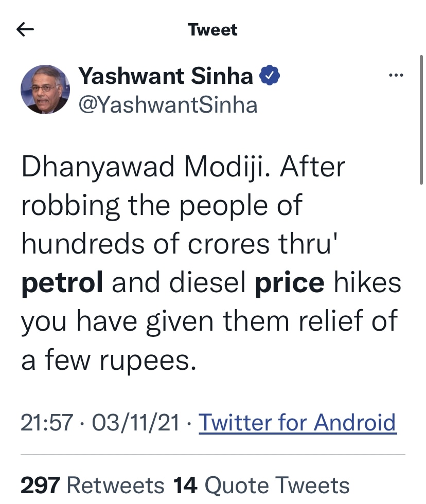The image size is (426, 504).
Task: Open the three-dot more options menu
Action: coord(396,76)
